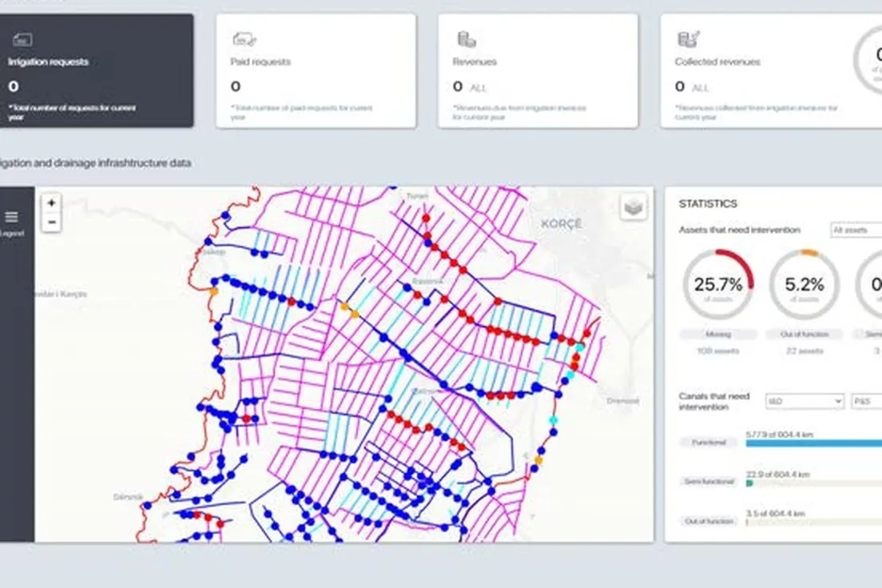Click the 108 assets count
Image resolution: width=882 pixels, height=588 pixels.
(x=717, y=351)
